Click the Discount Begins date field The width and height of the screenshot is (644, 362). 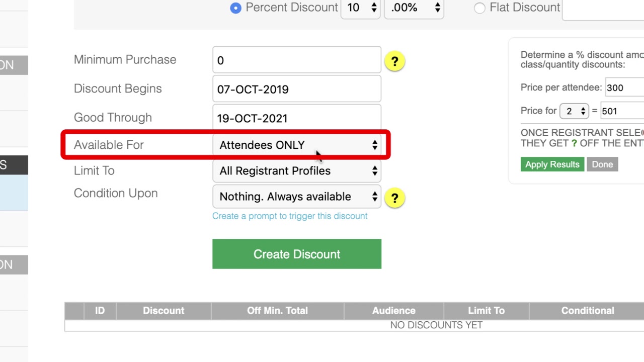click(297, 89)
